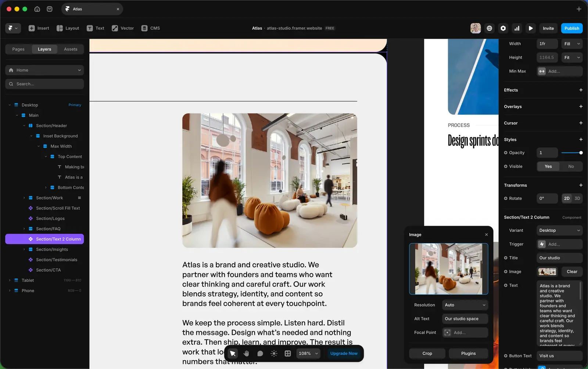588x369 pixels.
Task: Click the Trigger lightning bolt icon
Action: pos(542,244)
